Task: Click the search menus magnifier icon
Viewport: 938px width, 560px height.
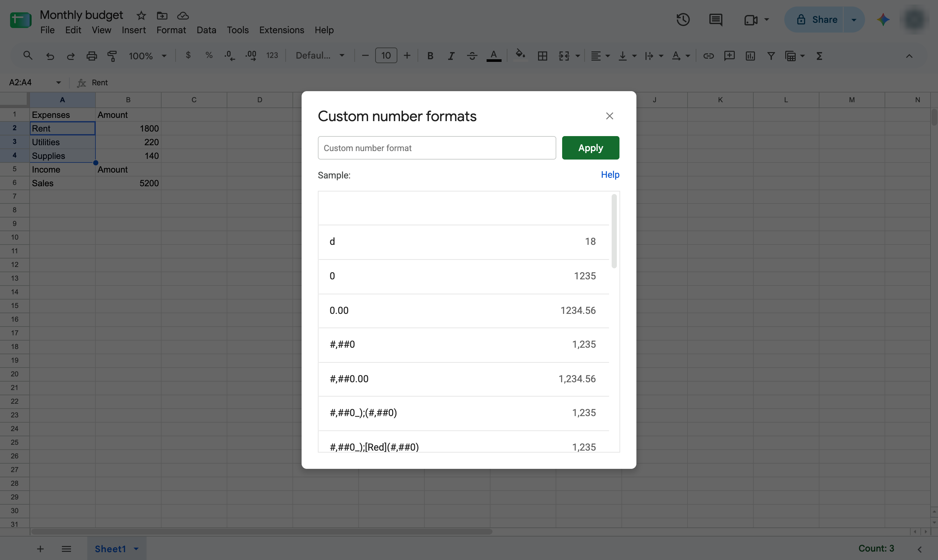Action: coord(28,56)
